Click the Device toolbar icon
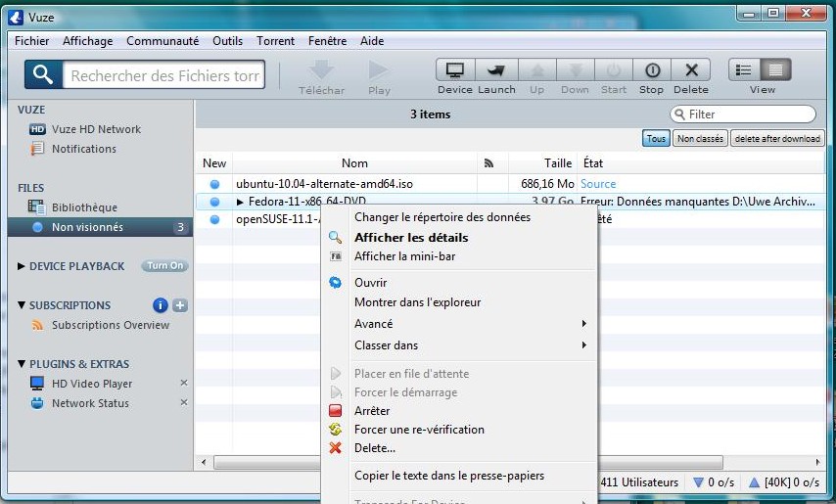The height and width of the screenshot is (504, 836). (x=454, y=71)
